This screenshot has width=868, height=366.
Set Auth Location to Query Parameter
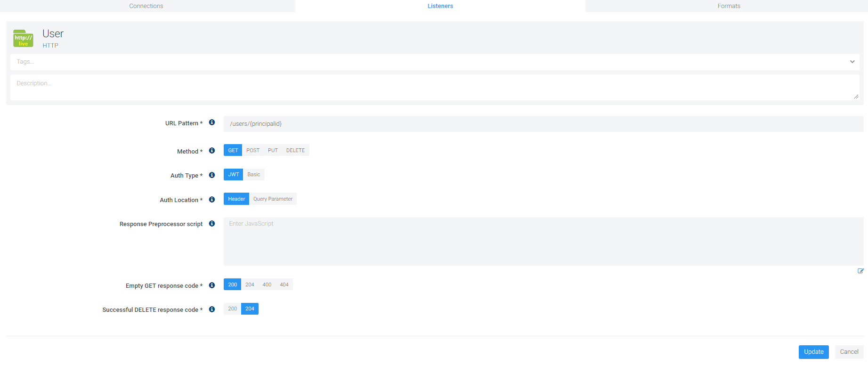point(273,199)
